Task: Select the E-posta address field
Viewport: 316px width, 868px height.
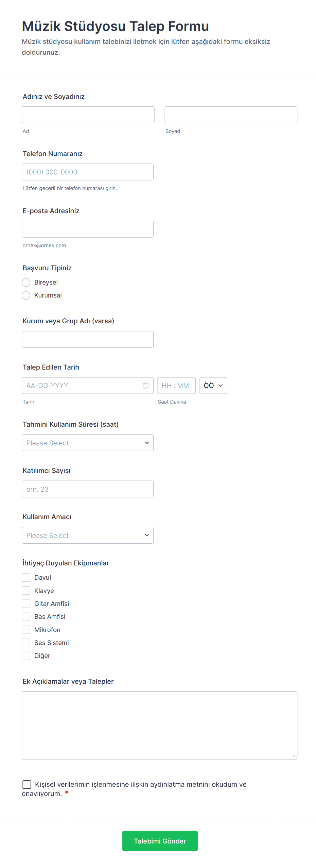Action: click(x=88, y=229)
